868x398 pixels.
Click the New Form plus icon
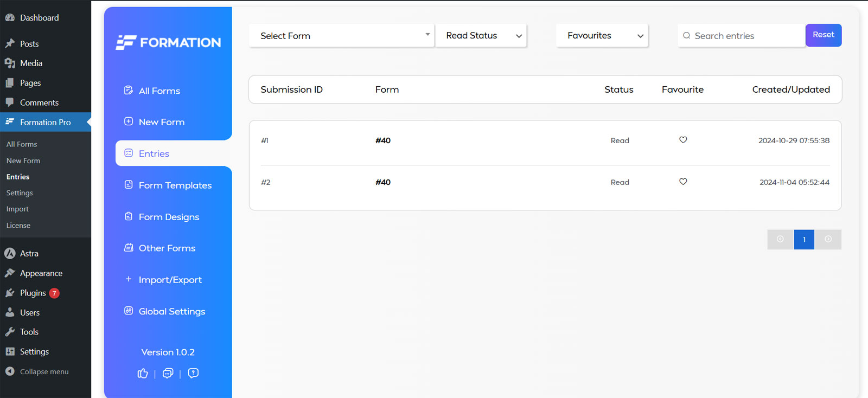pos(129,121)
